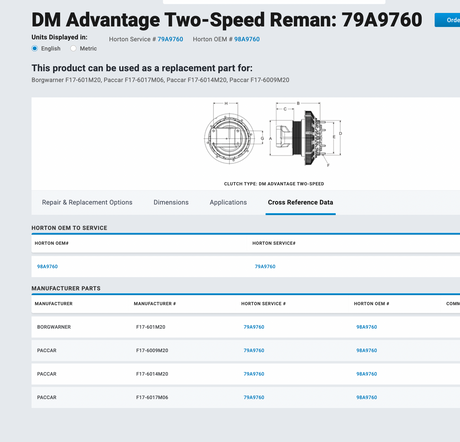Click the HORTON OEM TO SERVICE section heading

69,228
